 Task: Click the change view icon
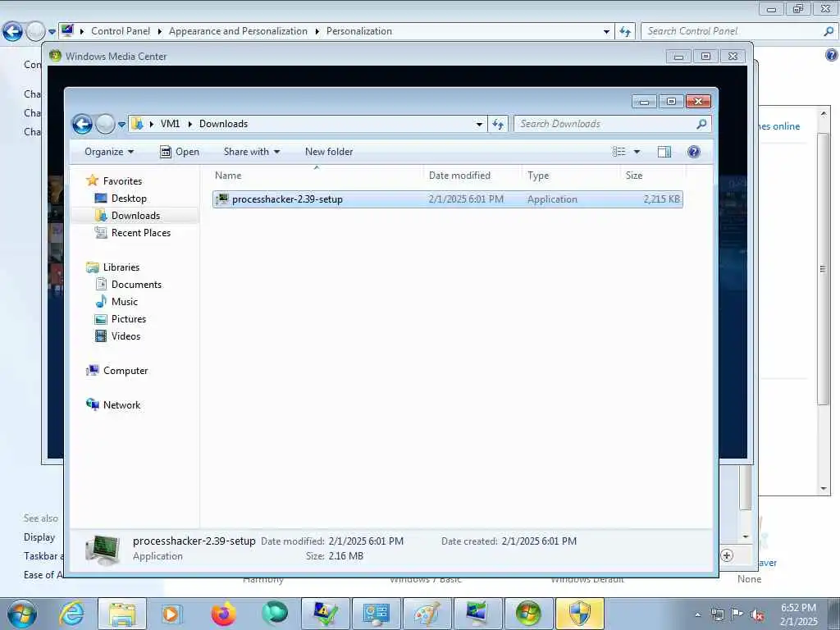click(619, 152)
